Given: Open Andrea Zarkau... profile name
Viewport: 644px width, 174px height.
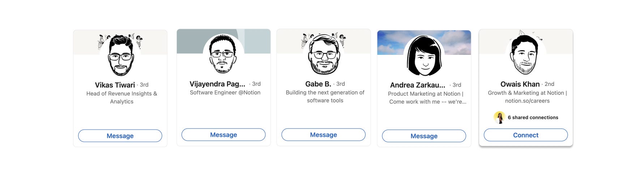Looking at the screenshot, I should (x=418, y=85).
